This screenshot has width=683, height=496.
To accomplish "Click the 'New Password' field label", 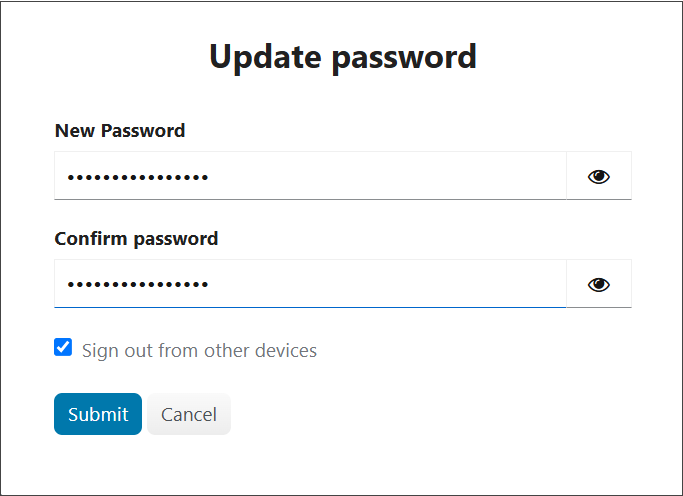I will click(120, 131).
